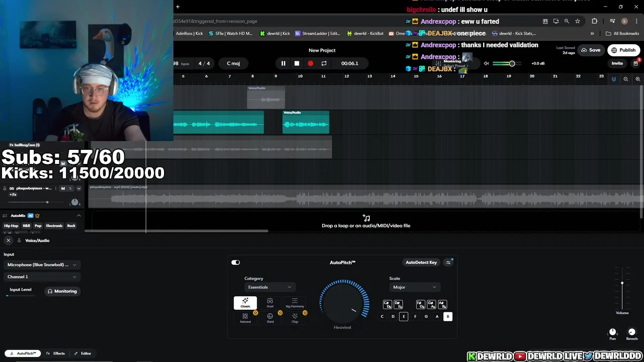Select the Rock AutoMix genre
The height and width of the screenshot is (362, 644).
[71, 226]
